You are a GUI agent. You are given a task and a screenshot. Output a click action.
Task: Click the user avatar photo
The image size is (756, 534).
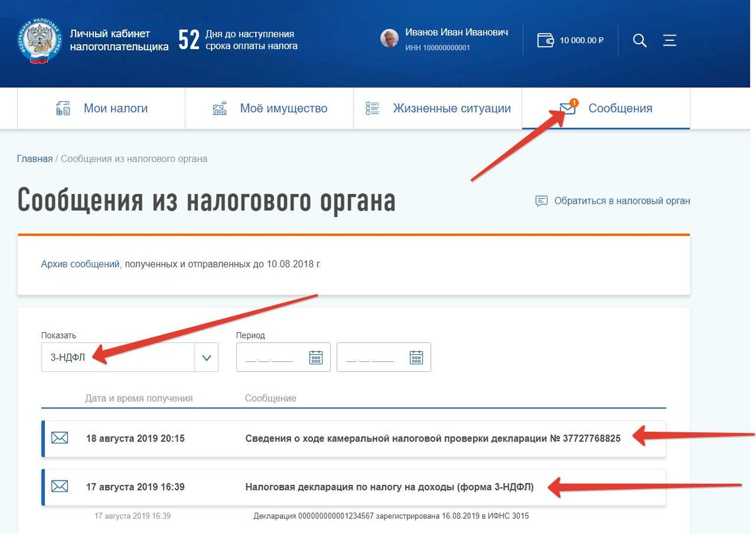tap(389, 38)
